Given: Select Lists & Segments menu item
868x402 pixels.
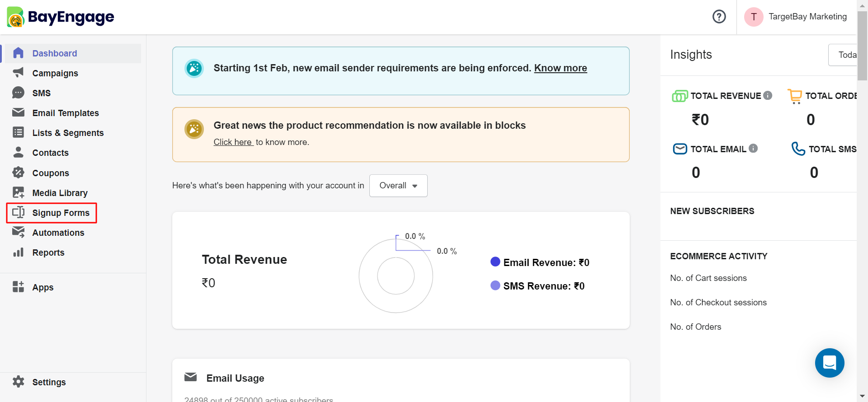Looking at the screenshot, I should [x=68, y=133].
